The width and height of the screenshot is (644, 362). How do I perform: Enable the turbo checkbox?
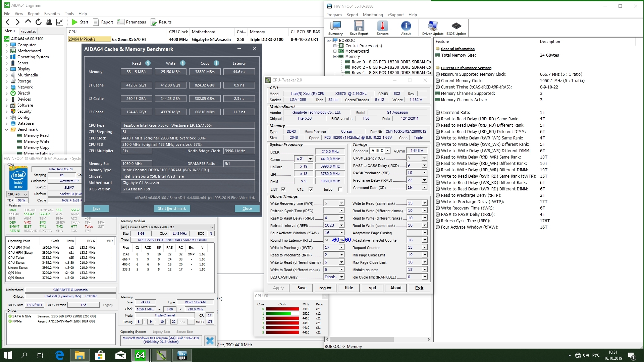340,189
